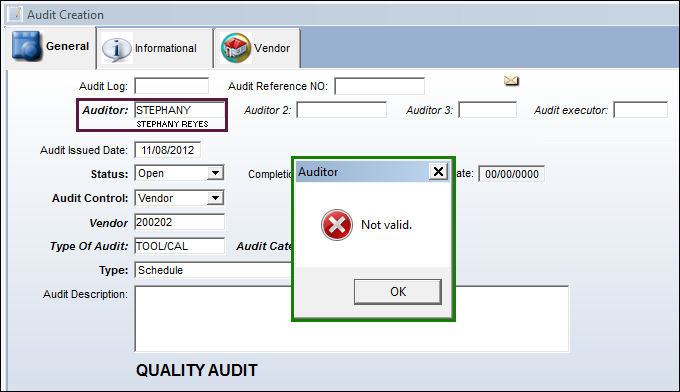This screenshot has height=392, width=680.
Task: Click the Type Of Audit field TOOL/CAL
Action: click(180, 246)
